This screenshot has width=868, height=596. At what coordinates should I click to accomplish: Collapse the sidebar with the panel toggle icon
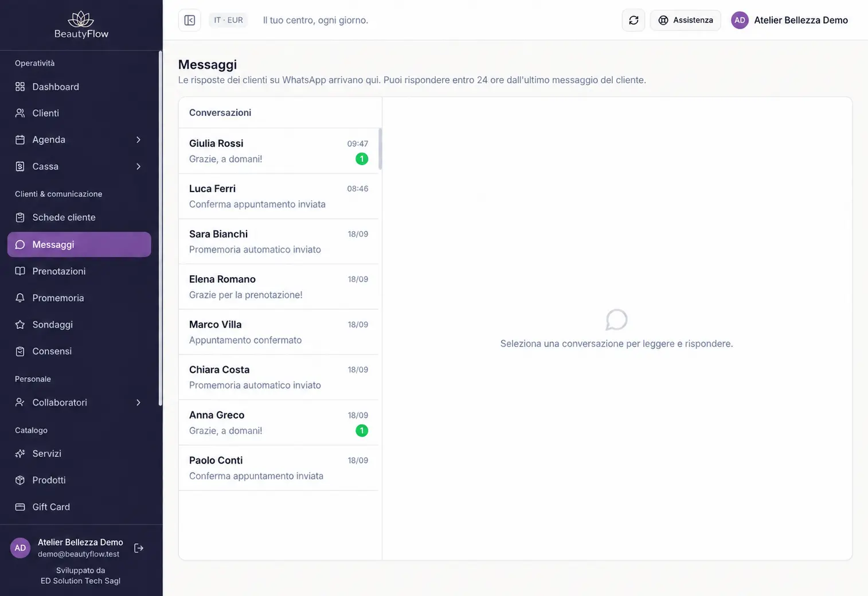pyautogui.click(x=189, y=20)
